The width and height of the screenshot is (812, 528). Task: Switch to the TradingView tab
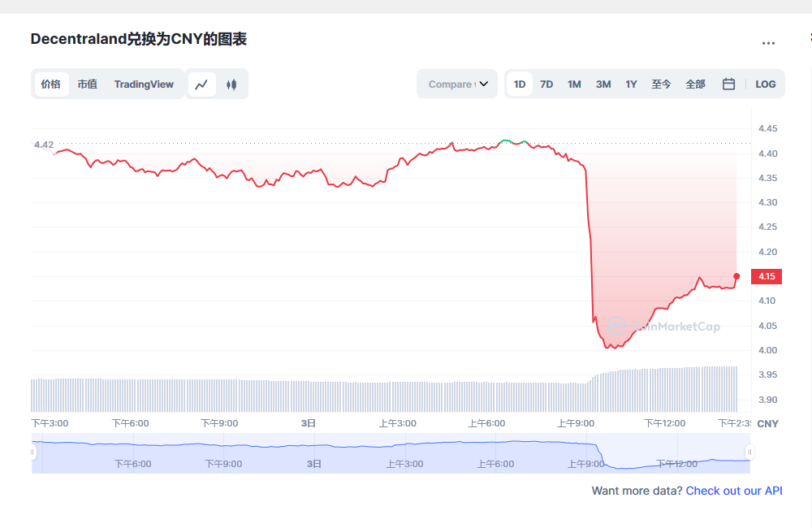coord(144,84)
